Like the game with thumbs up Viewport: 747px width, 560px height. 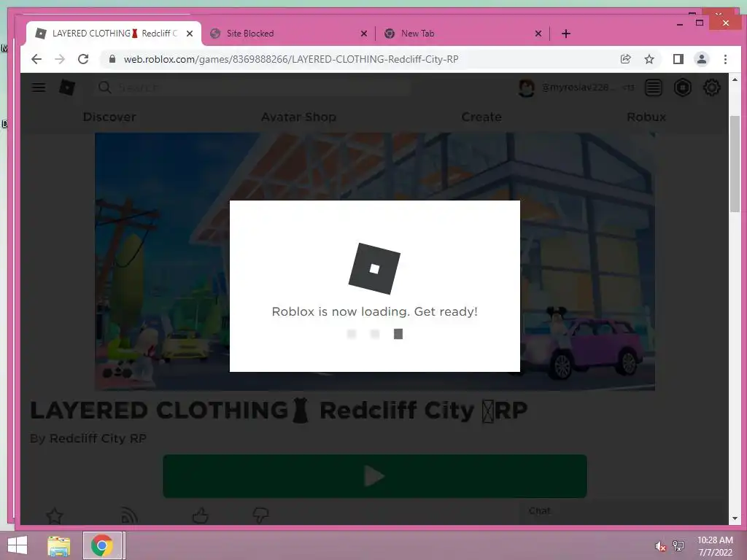click(x=200, y=516)
